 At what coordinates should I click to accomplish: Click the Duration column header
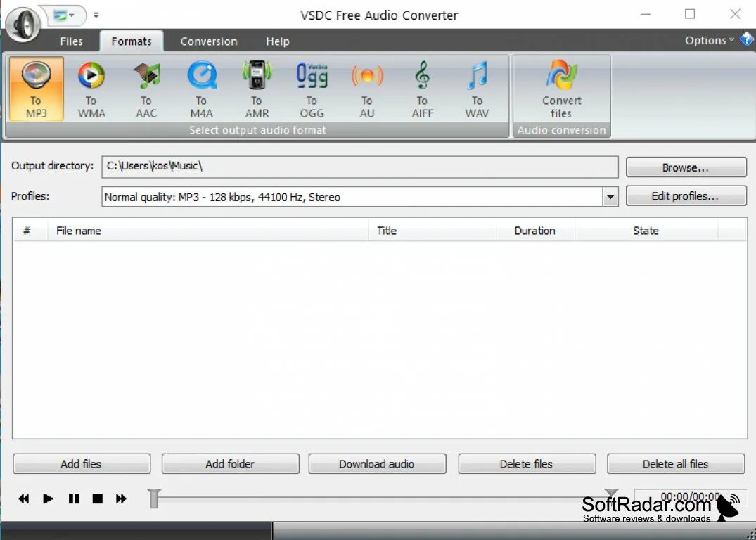(535, 231)
